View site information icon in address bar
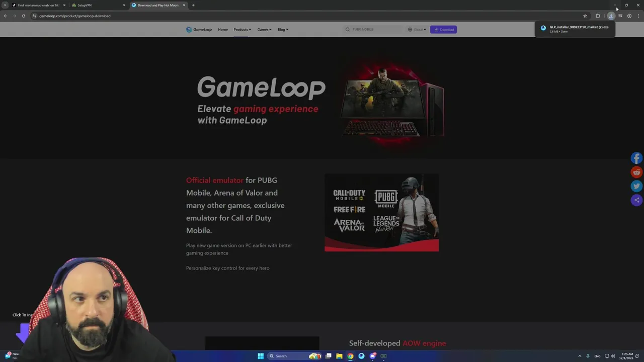 (34, 16)
